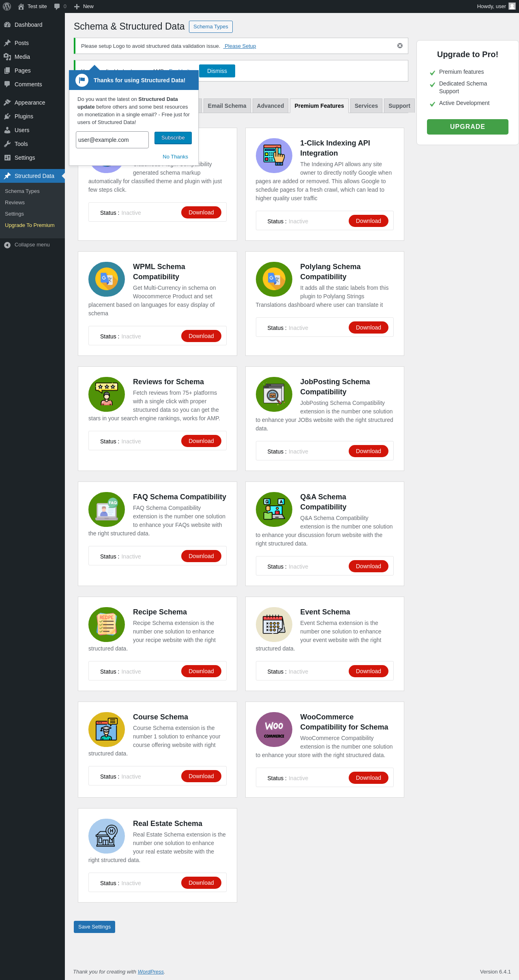
Task: Click the JobPosting Schema magnifier icon
Action: (x=274, y=394)
